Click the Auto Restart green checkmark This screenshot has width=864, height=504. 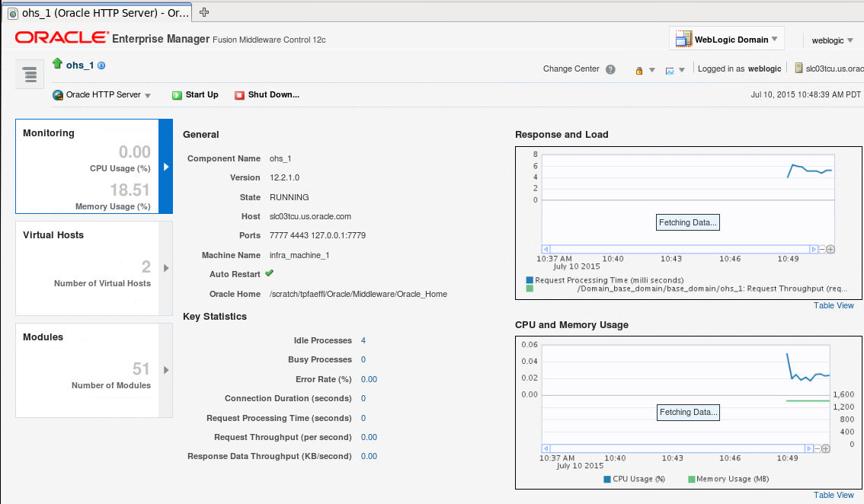[270, 273]
